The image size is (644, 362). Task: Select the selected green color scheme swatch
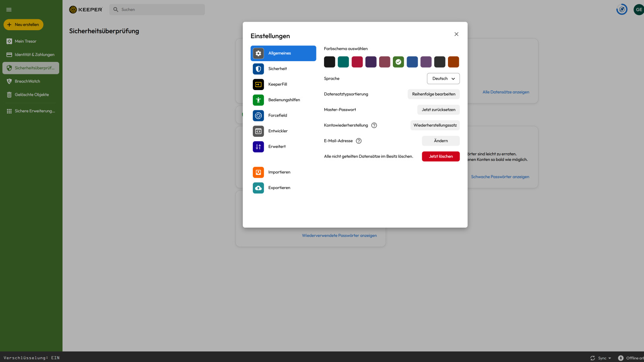[398, 62]
